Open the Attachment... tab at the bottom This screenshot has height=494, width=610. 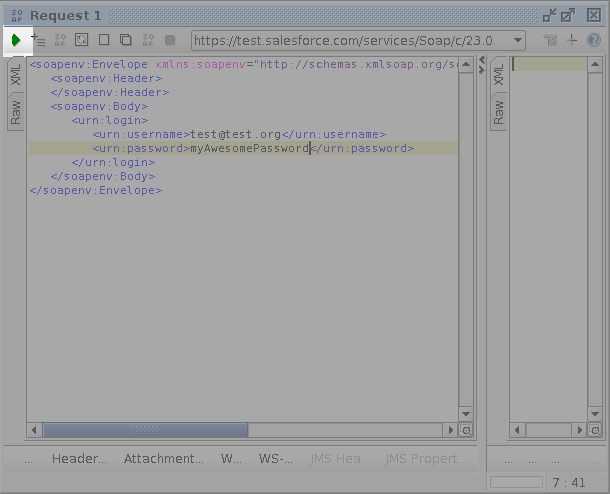[x=163, y=459]
